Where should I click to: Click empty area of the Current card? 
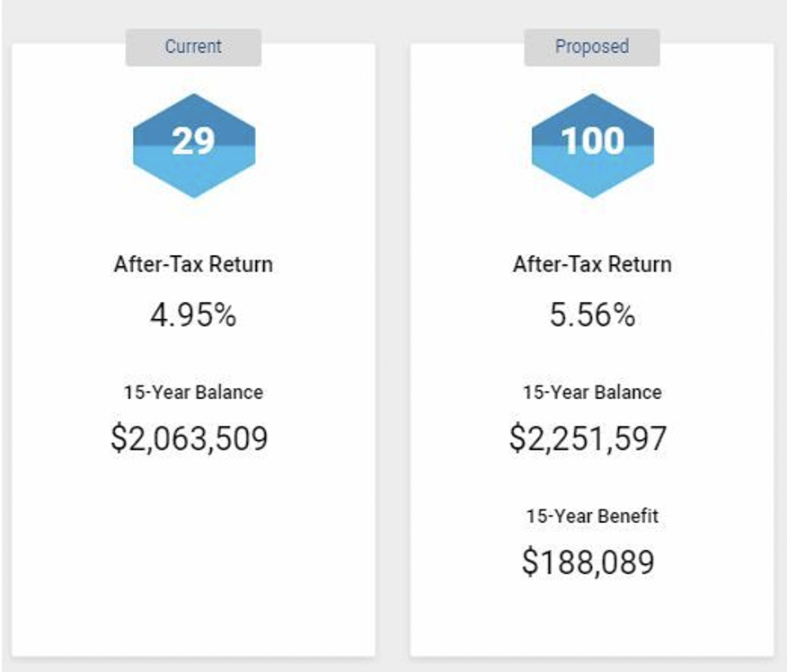point(193,552)
